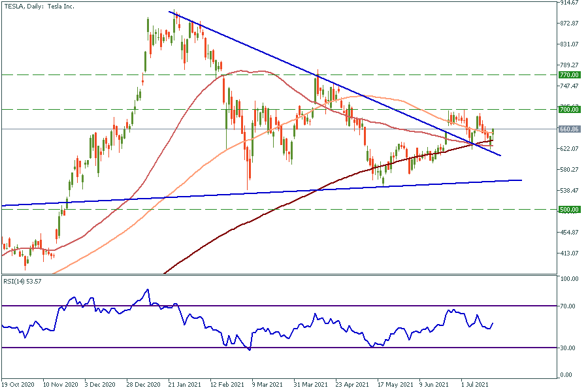Click the 914.67 price axis label
This screenshot has width=588, height=392.
(x=570, y=3)
